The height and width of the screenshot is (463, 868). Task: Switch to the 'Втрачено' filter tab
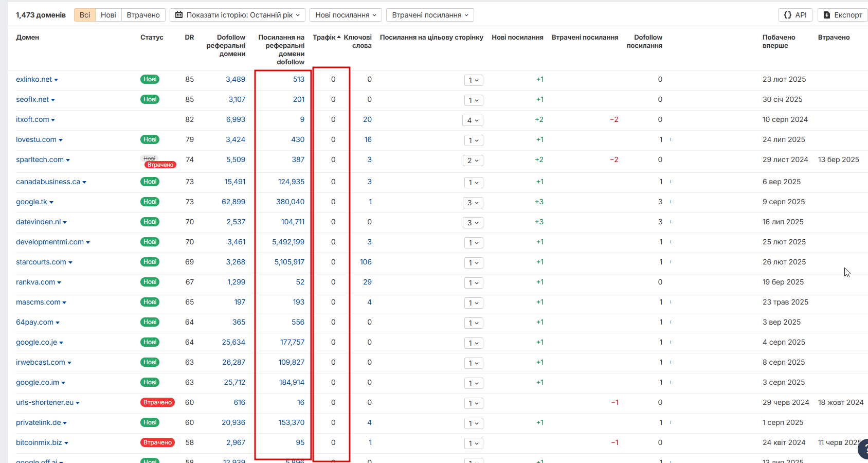(x=143, y=15)
